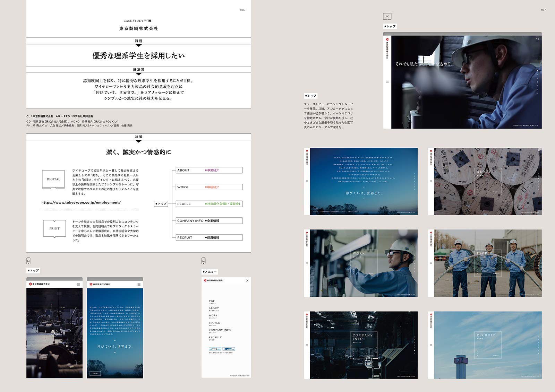Viewport: 555px width, 392px height.
Task: Open the WORK box on the machine worker screen
Action: click(x=364, y=263)
